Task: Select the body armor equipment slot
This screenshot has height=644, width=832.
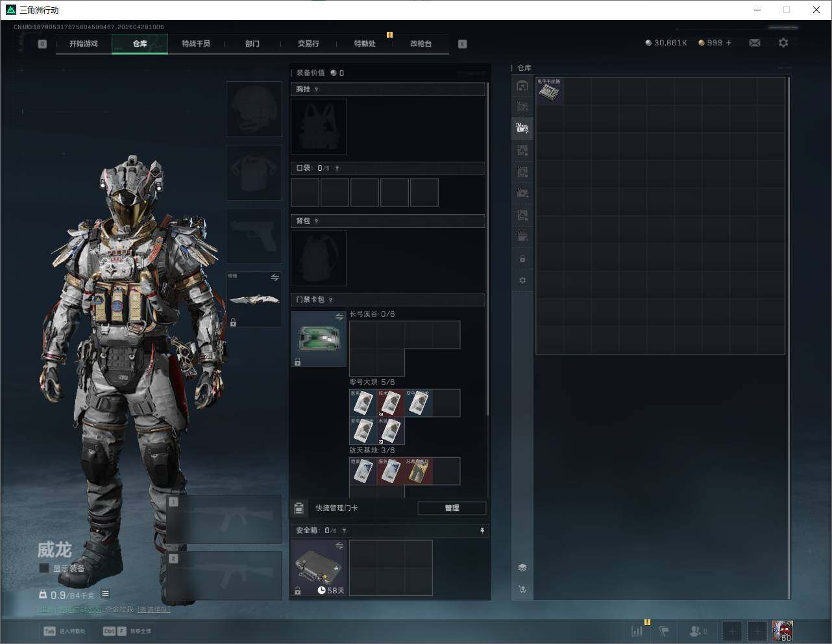Action: [x=254, y=173]
